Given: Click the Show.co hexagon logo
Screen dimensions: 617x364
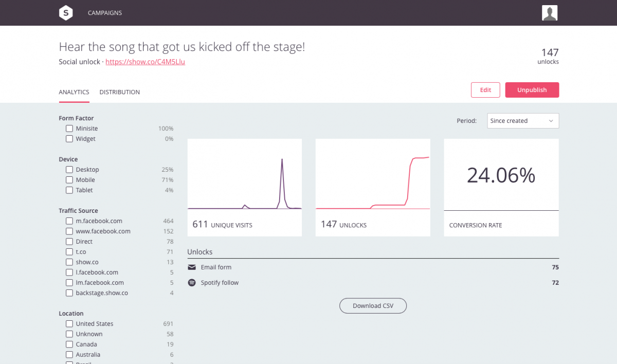Looking at the screenshot, I should pyautogui.click(x=66, y=13).
